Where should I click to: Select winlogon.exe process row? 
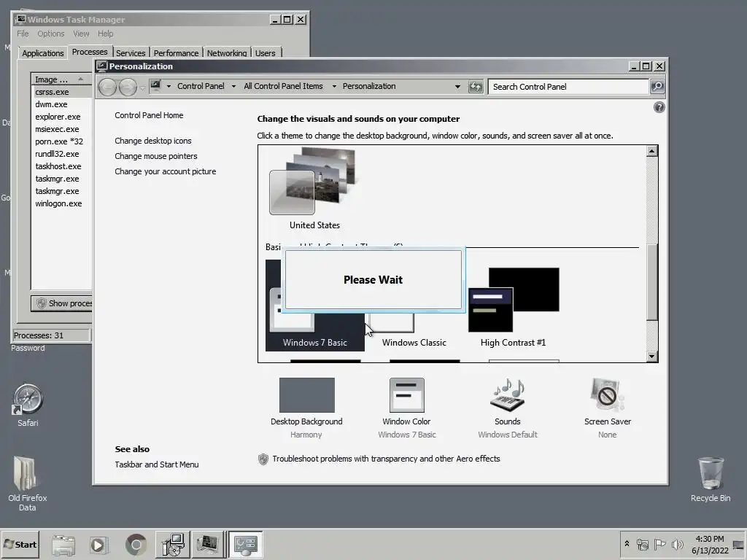(x=58, y=203)
